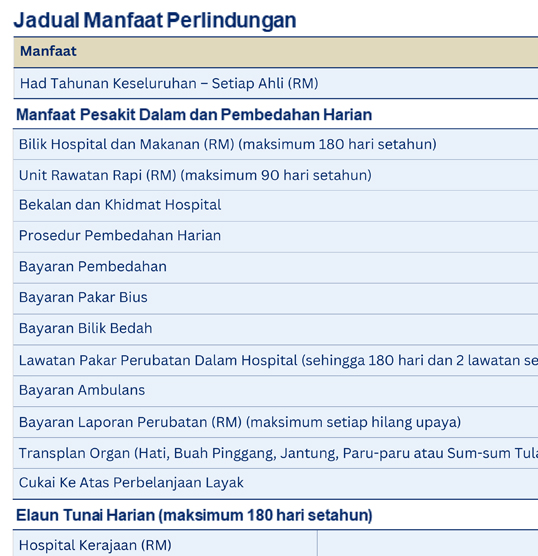Click 'Bilik Hospital dan Makanan (RM)' row

[276, 144]
